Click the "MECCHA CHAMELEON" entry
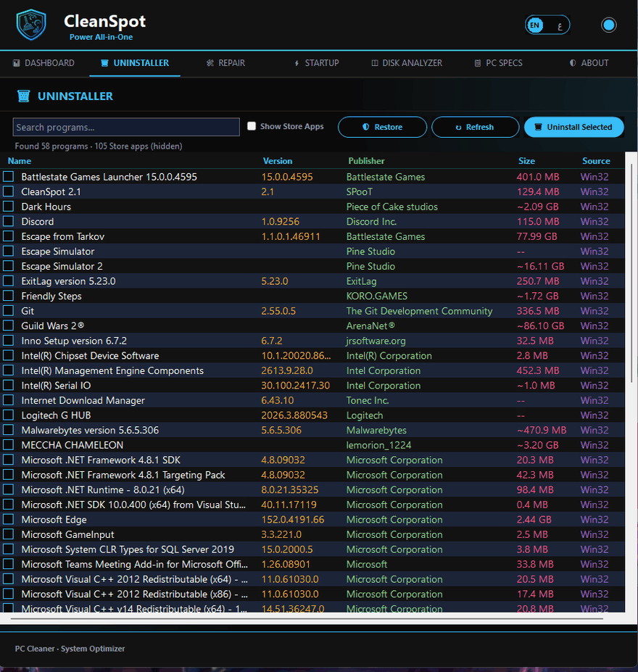This screenshot has height=672, width=638. coord(72,445)
